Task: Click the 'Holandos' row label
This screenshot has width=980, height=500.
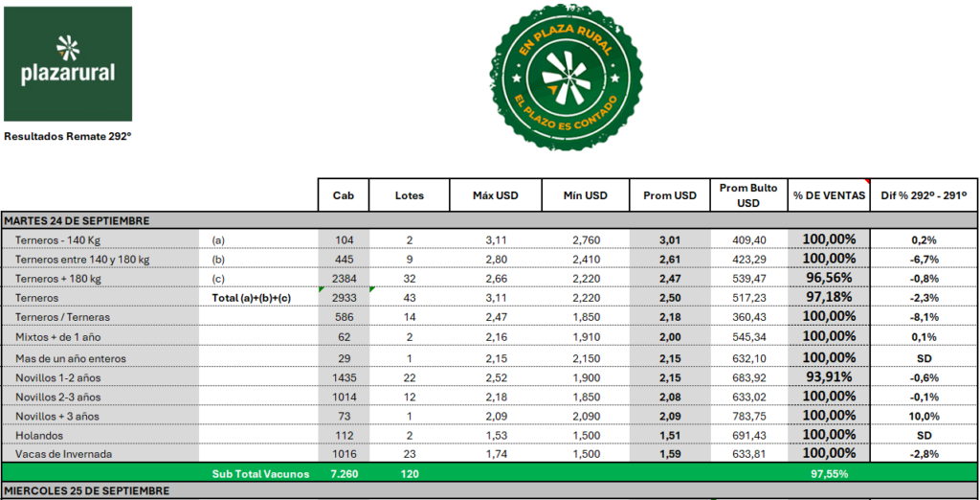Action: point(39,435)
